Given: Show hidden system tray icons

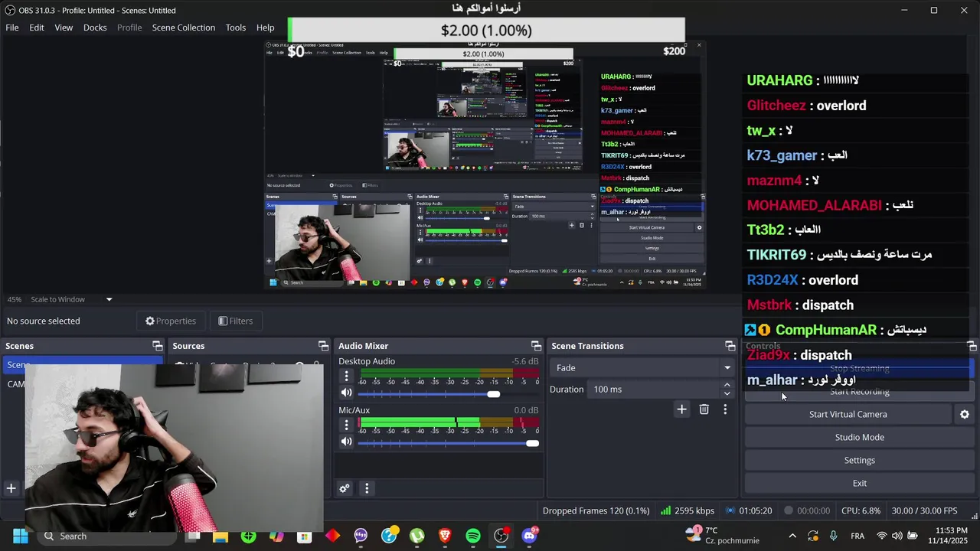Looking at the screenshot, I should click(792, 536).
